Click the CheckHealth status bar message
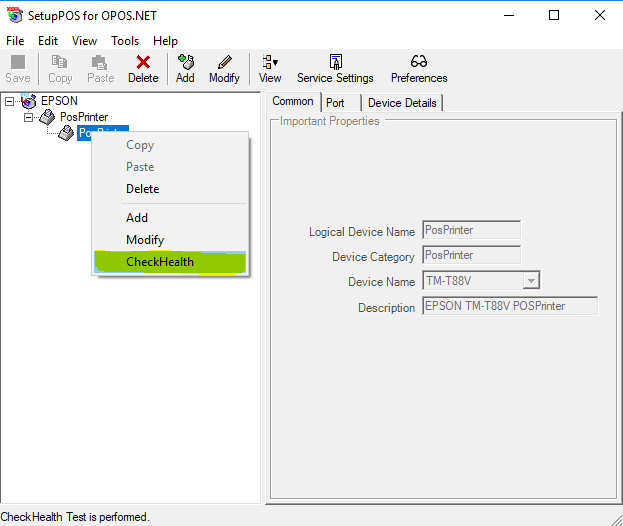 click(75, 517)
